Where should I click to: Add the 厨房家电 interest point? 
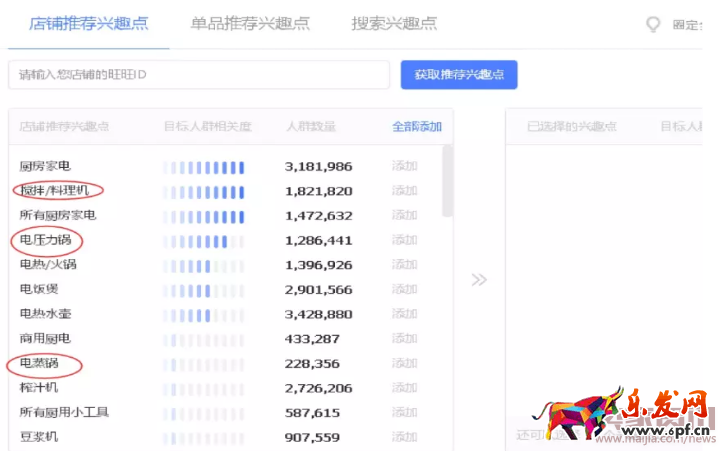click(x=404, y=166)
